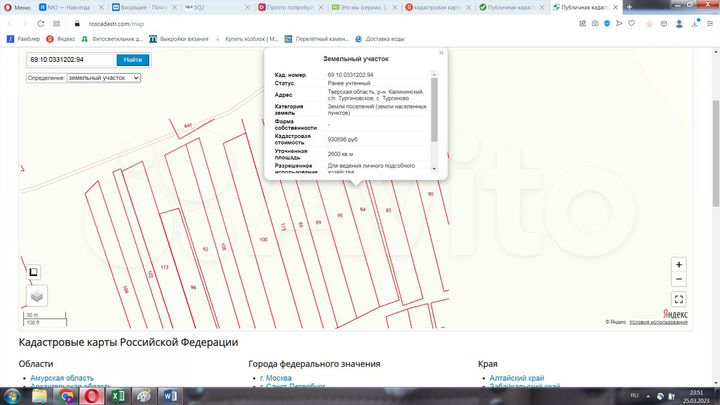Click the map ruler measure tool icon

pyautogui.click(x=34, y=272)
